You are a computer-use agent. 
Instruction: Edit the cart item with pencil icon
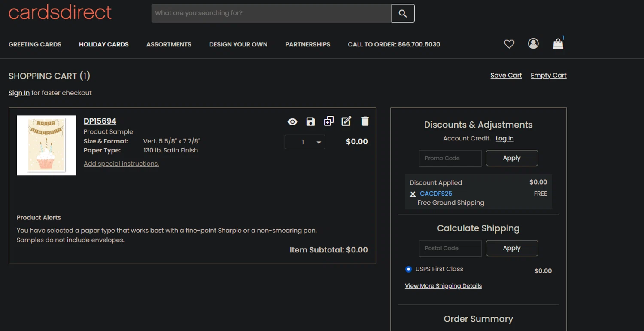(346, 121)
